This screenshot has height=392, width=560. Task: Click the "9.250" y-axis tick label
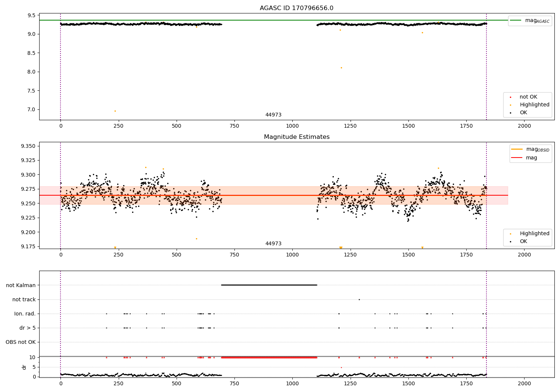[28, 204]
